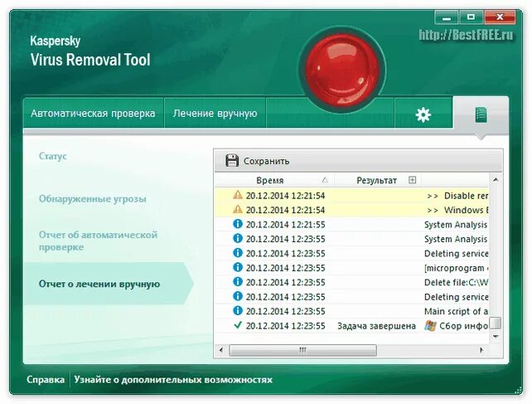Select the >> Windows entry
Image resolution: width=532 pixels, height=404 pixels.
[457, 210]
